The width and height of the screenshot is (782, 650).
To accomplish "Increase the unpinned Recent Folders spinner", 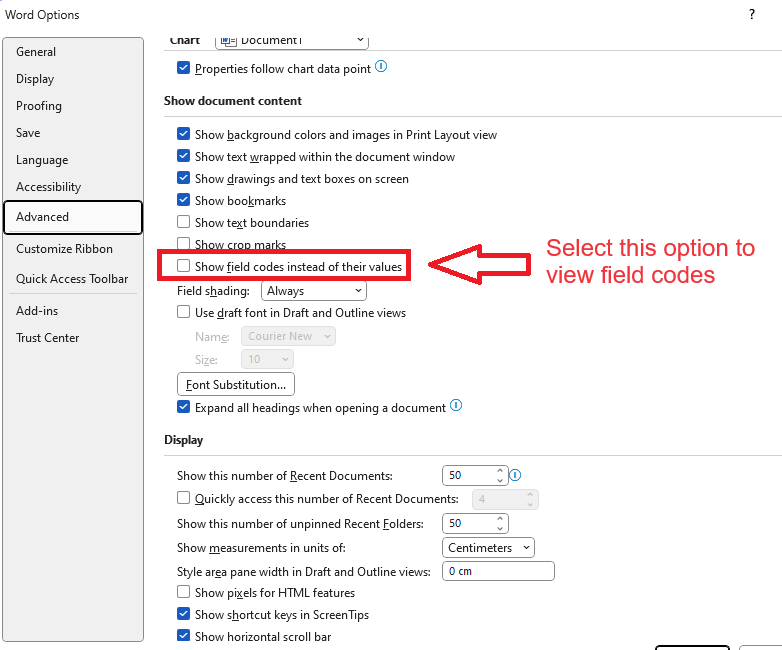I will coord(500,519).
